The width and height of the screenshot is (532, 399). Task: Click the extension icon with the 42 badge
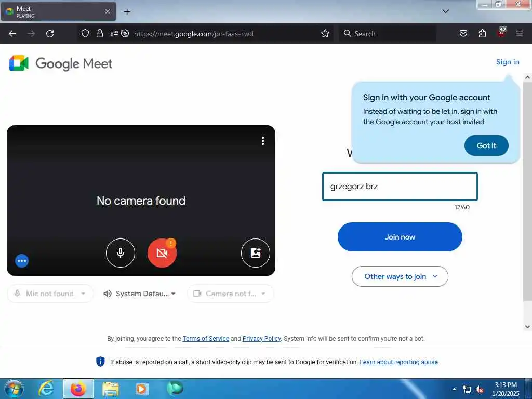(501, 33)
